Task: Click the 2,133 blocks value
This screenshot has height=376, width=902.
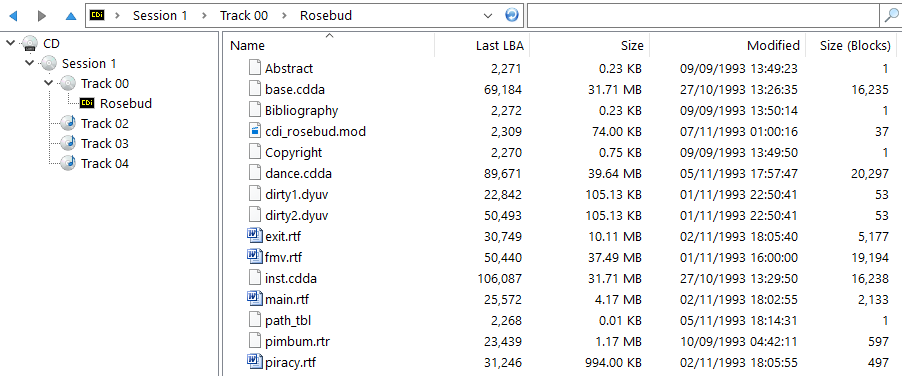Action: (872, 299)
